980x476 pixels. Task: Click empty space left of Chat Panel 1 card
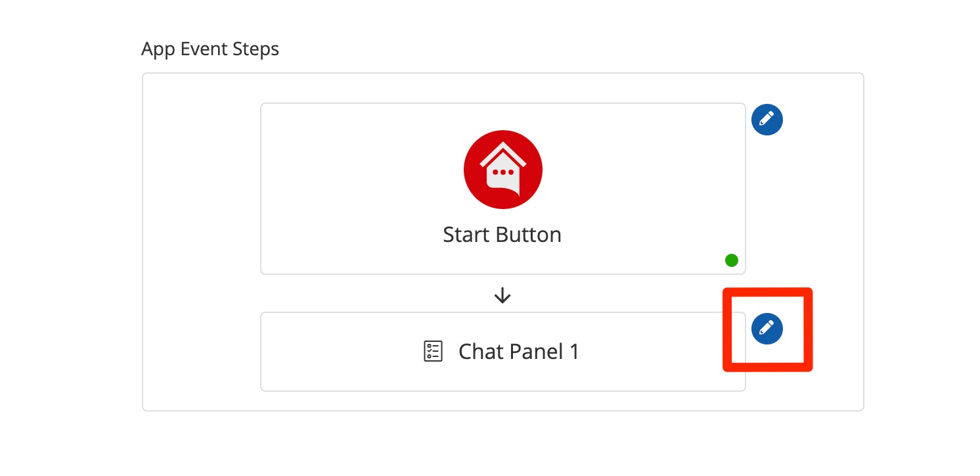200,352
